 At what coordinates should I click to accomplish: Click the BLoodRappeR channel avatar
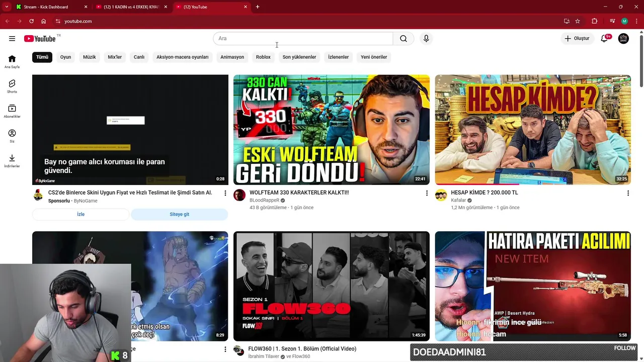[x=239, y=195]
